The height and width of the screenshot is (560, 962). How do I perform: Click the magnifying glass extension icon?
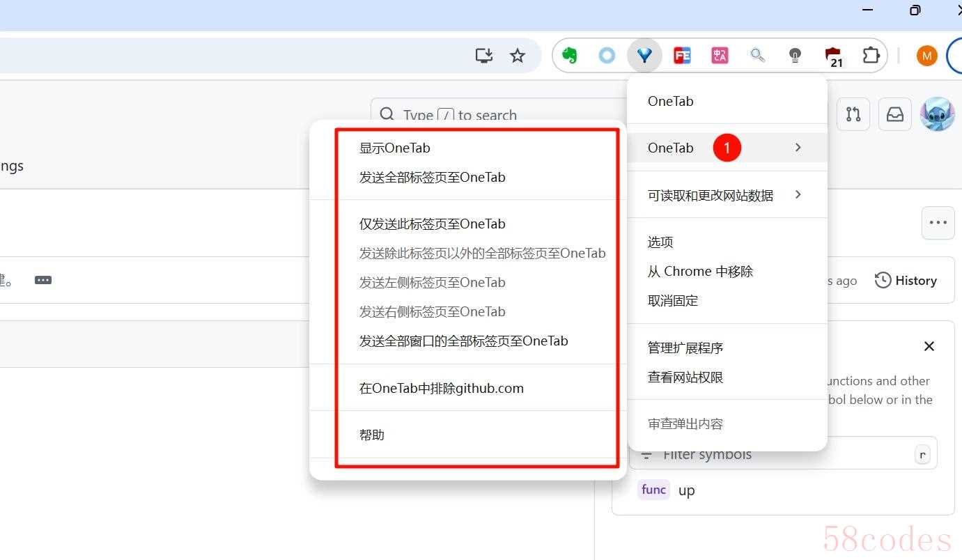point(757,56)
